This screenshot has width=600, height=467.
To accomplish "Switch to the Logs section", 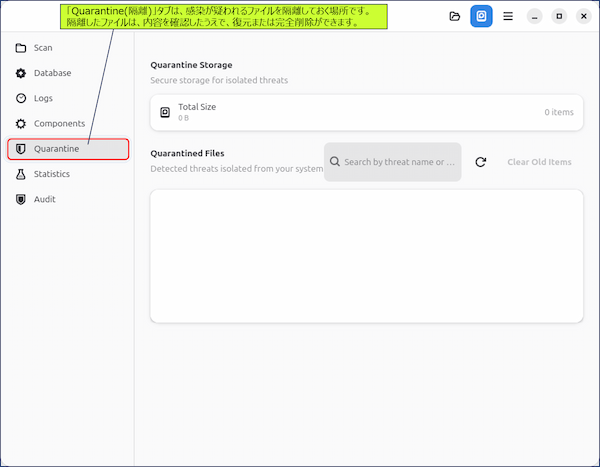I will pyautogui.click(x=68, y=98).
